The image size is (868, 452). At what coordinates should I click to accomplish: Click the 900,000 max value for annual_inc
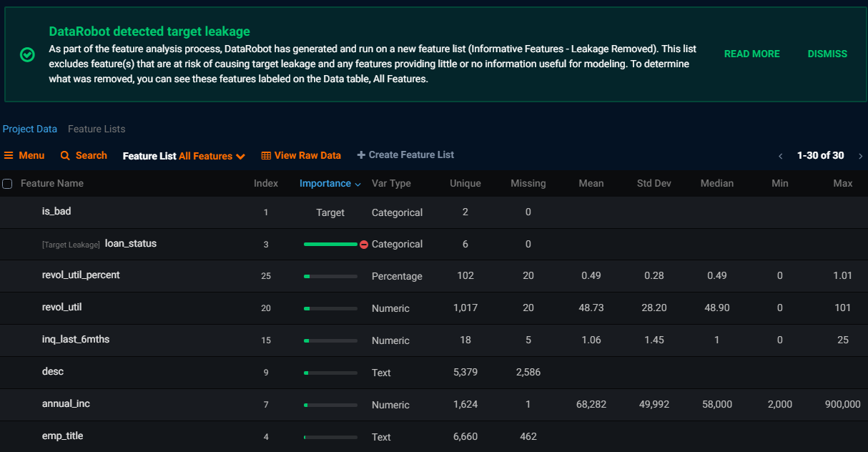tap(843, 405)
